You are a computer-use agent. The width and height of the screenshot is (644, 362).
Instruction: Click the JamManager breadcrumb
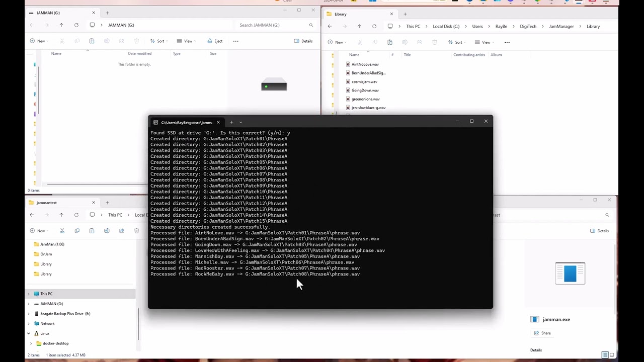pyautogui.click(x=561, y=26)
